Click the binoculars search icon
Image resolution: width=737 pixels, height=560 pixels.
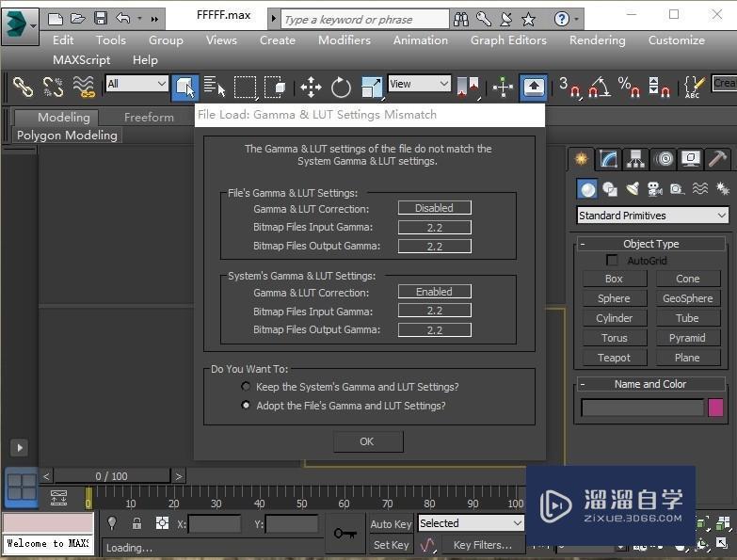click(x=460, y=19)
